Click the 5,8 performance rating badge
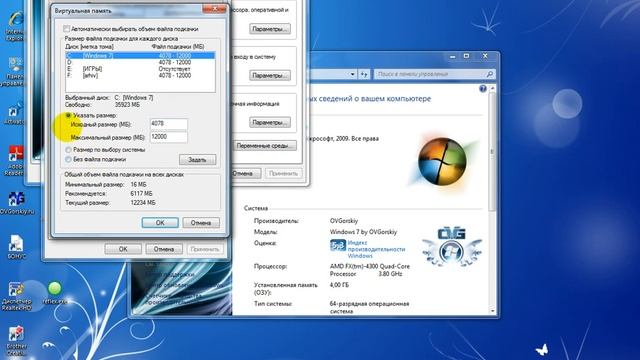 pos(338,245)
